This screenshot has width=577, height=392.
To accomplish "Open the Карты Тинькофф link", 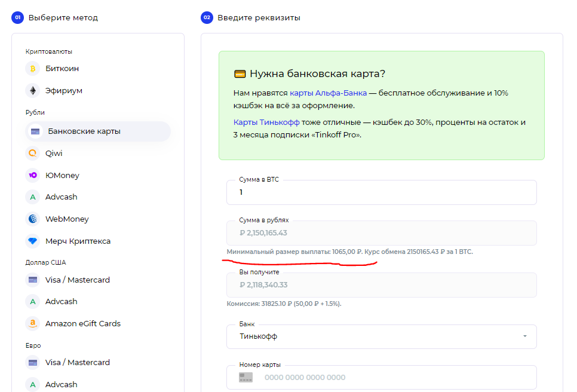I will (266, 122).
